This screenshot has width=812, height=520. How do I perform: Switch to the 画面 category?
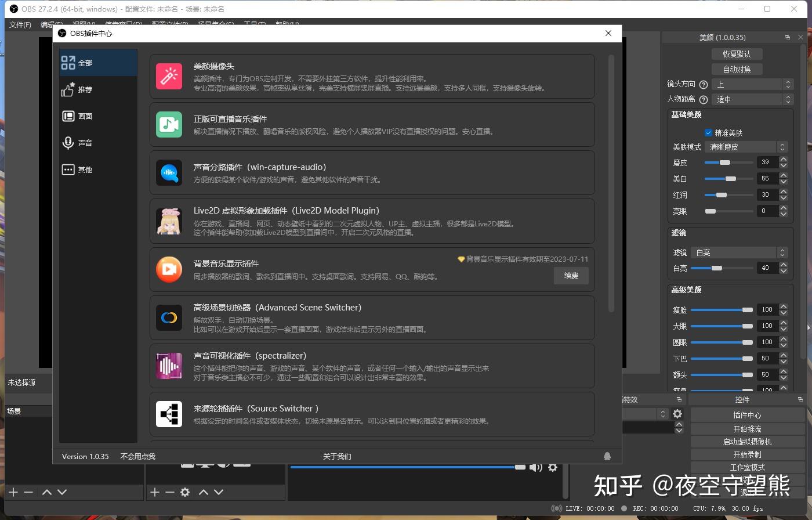98,116
